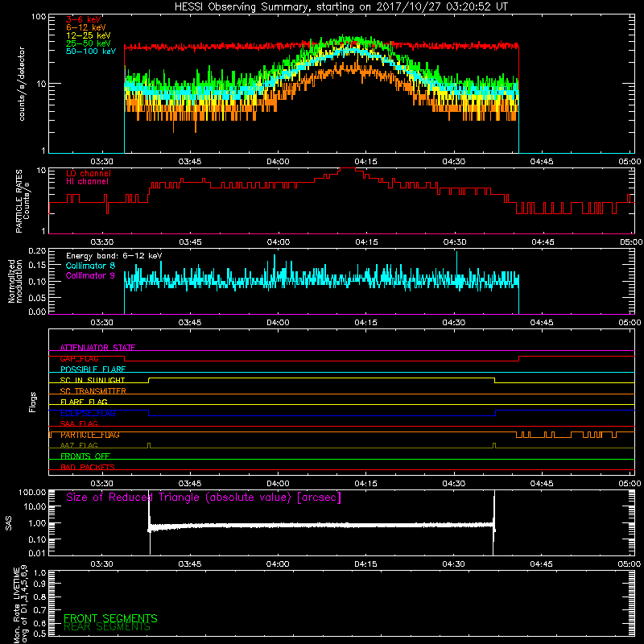Click the 'counts/s/detector' axis label

(22, 84)
